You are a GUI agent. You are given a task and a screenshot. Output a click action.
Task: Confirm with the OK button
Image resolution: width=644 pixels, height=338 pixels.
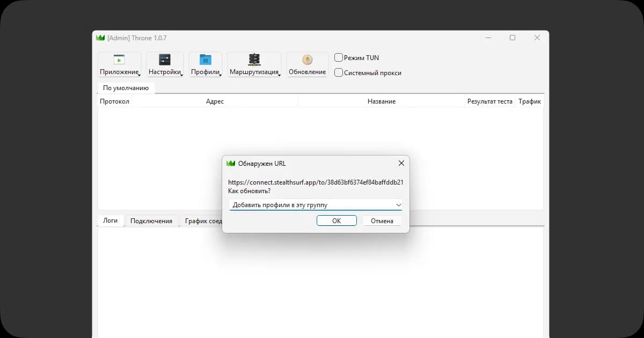pos(336,221)
